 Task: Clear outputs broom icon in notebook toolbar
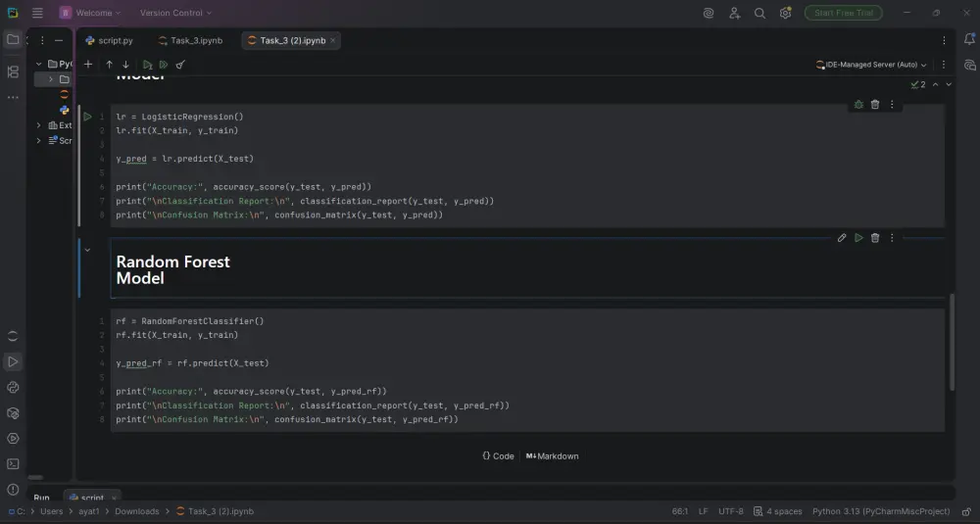pyautogui.click(x=180, y=65)
